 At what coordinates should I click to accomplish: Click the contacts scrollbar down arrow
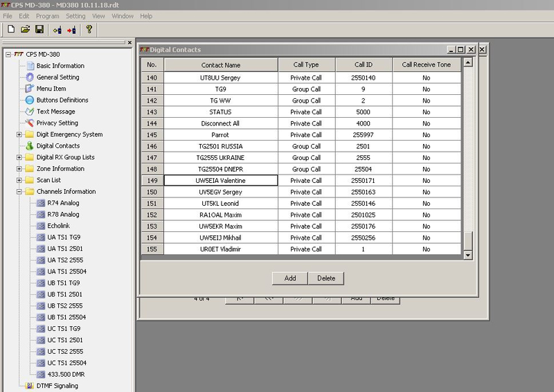point(468,255)
